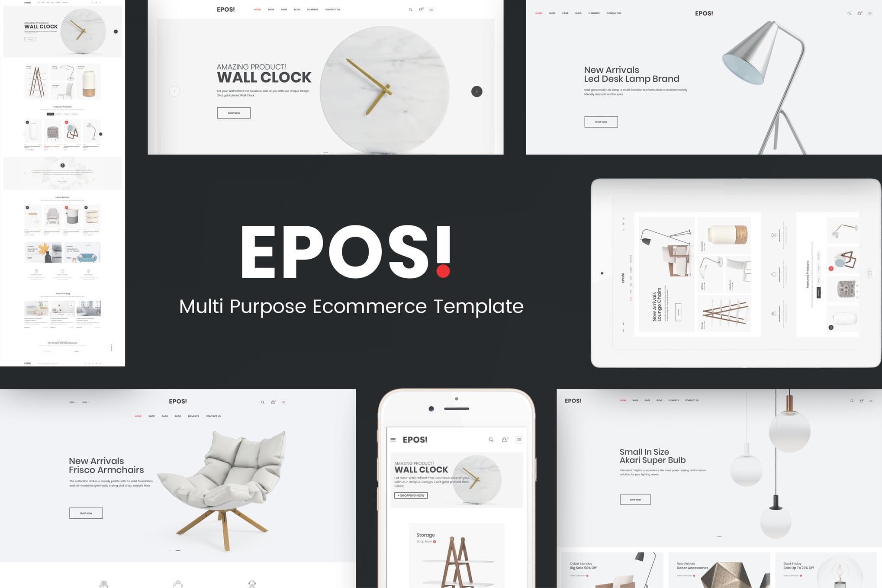Select CONTACT US navigation menu item
882x588 pixels.
click(335, 9)
